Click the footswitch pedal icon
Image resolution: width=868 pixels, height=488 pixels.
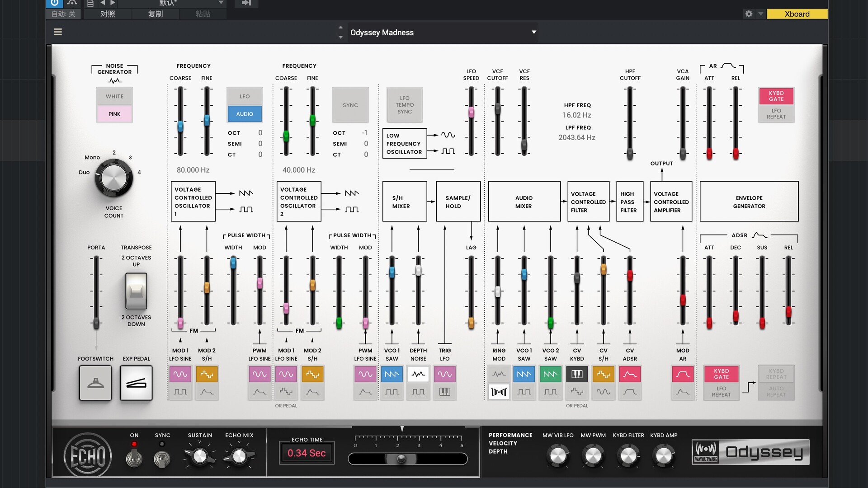(95, 383)
